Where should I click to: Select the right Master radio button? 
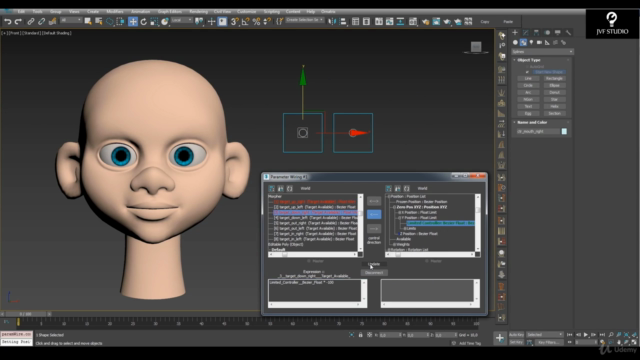point(427,261)
